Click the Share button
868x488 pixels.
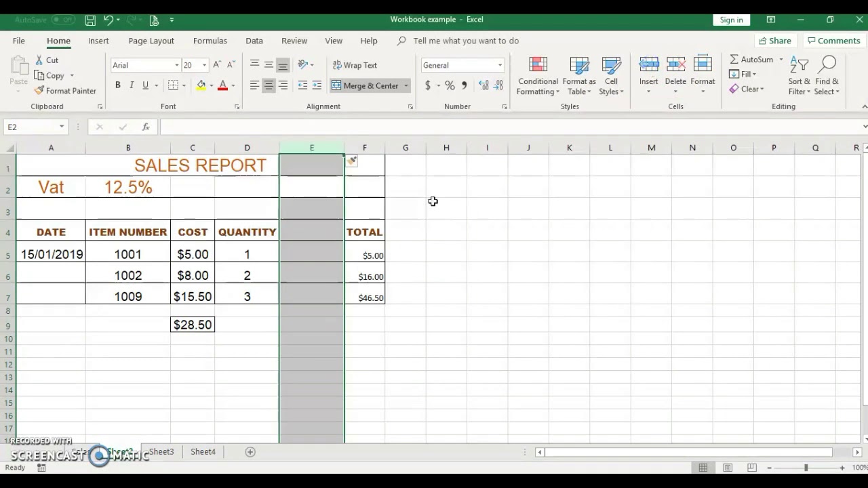(x=775, y=41)
